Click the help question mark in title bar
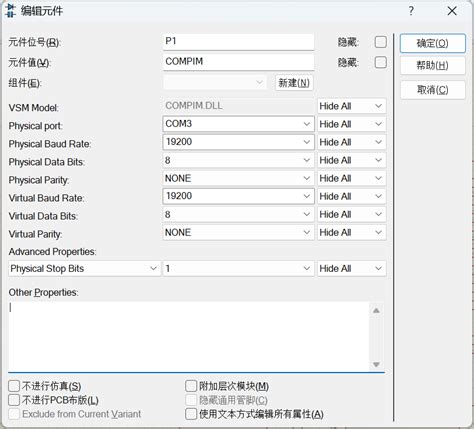Image resolution: width=474 pixels, height=429 pixels. coord(411,11)
